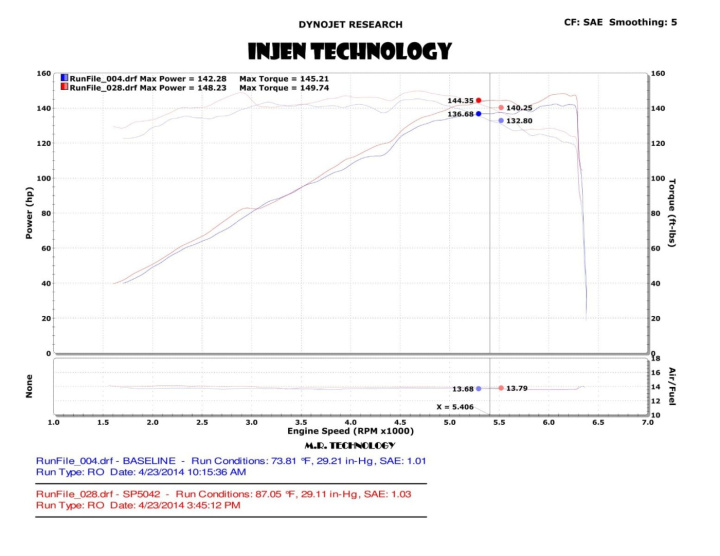The image size is (720, 556).
Task: Click the blue RunFile_004.drf legend swatch
Action: pos(64,77)
